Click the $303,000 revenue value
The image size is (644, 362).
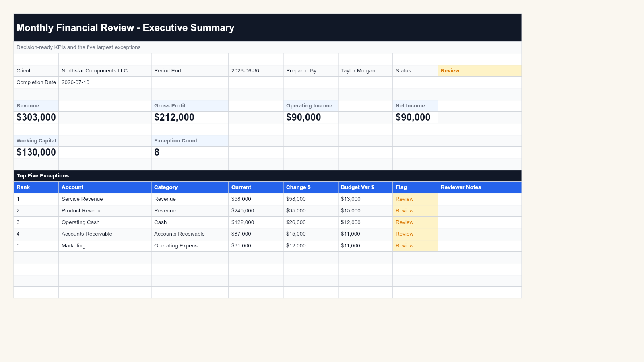36,117
